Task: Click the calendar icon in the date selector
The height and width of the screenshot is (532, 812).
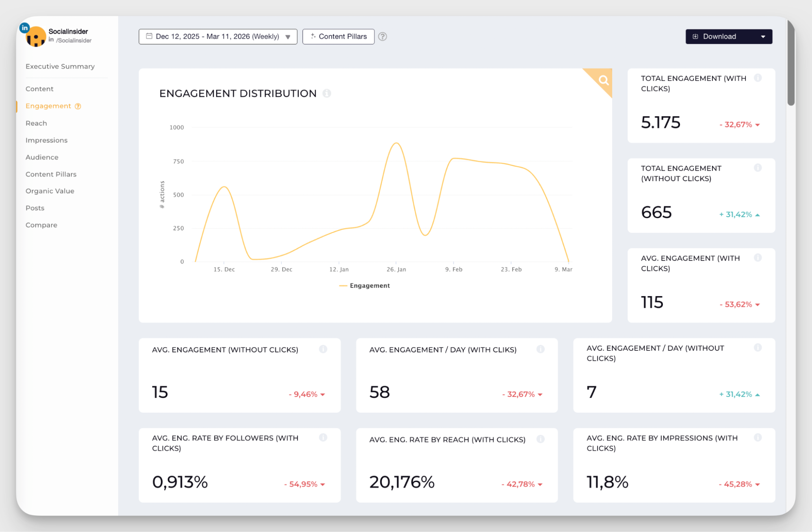Action: (149, 37)
